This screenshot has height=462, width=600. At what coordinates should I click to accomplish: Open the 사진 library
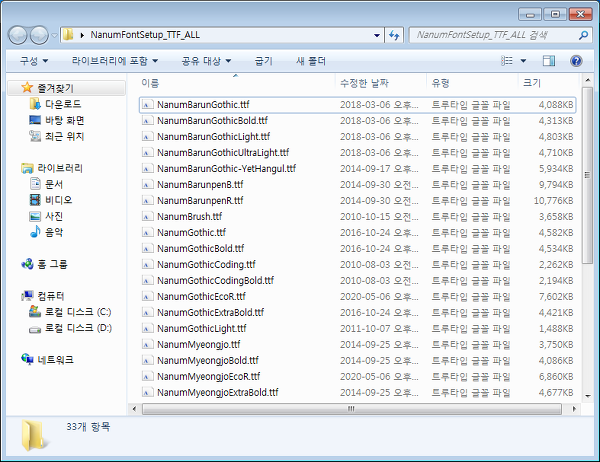tap(46, 216)
